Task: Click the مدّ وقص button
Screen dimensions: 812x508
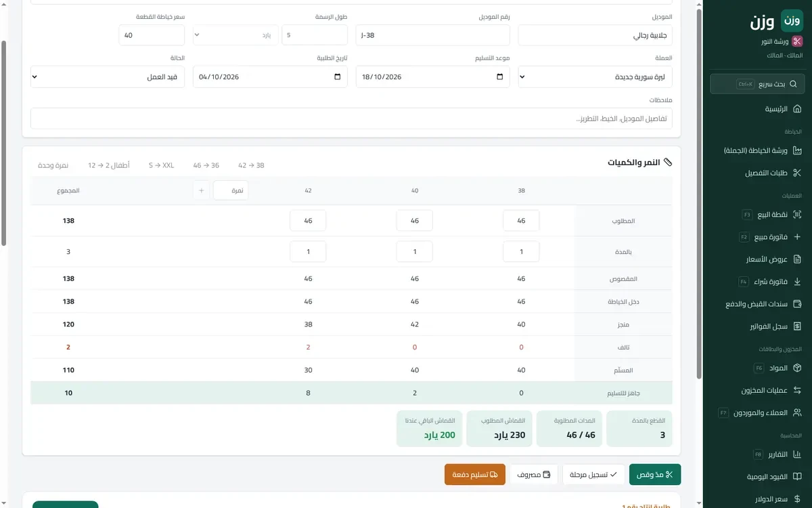Action: [x=655, y=475]
